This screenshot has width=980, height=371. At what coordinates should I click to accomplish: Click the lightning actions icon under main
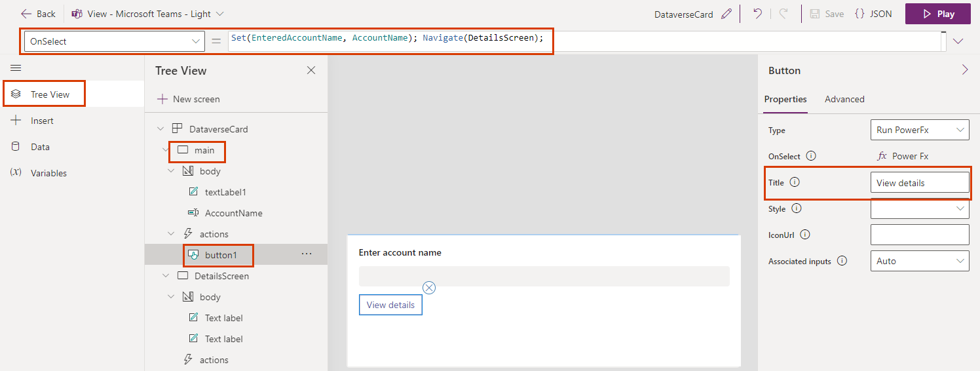click(188, 234)
